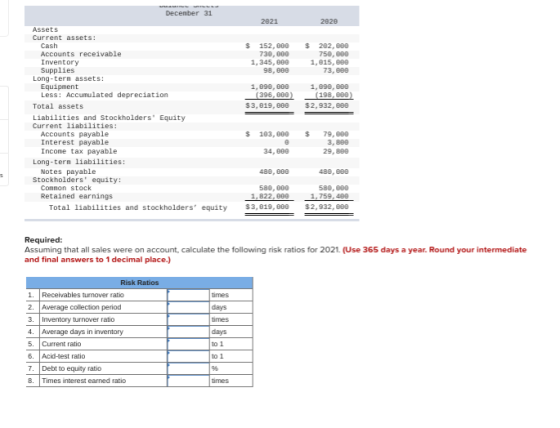The width and height of the screenshot is (560, 428).
Task: Click the Times interest earned ratio input
Action: pyautogui.click(x=188, y=380)
